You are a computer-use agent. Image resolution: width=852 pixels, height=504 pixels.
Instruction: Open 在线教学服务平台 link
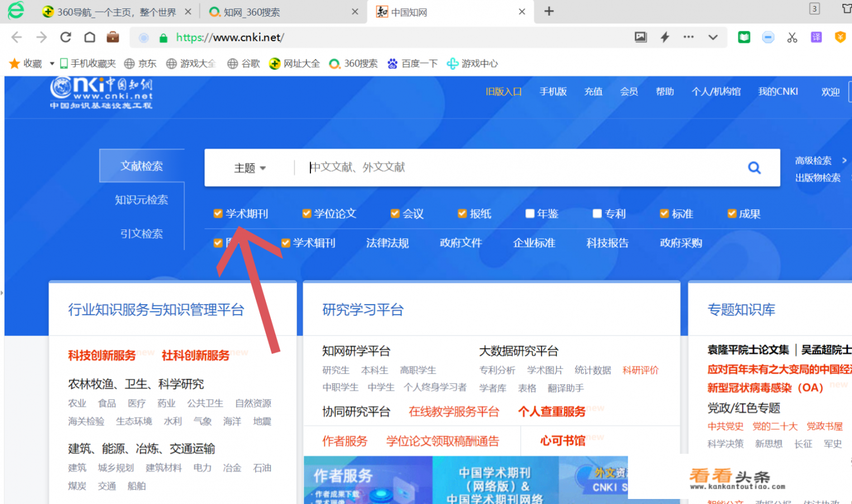454,412
